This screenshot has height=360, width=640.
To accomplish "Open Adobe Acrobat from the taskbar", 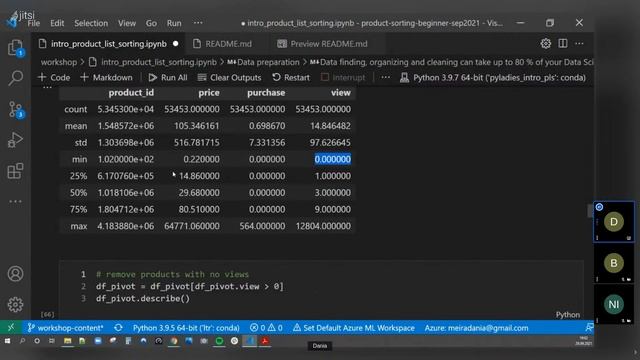I will tap(265, 341).
